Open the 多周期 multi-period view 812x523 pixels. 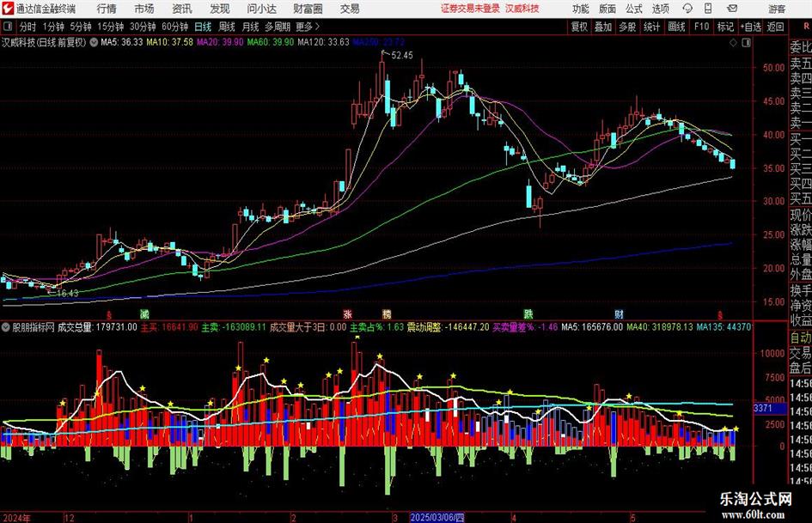click(278, 27)
